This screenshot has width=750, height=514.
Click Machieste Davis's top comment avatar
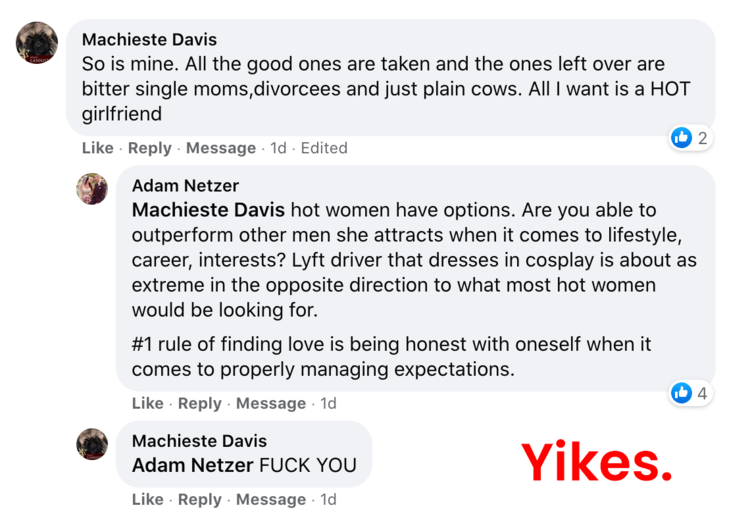(37, 42)
